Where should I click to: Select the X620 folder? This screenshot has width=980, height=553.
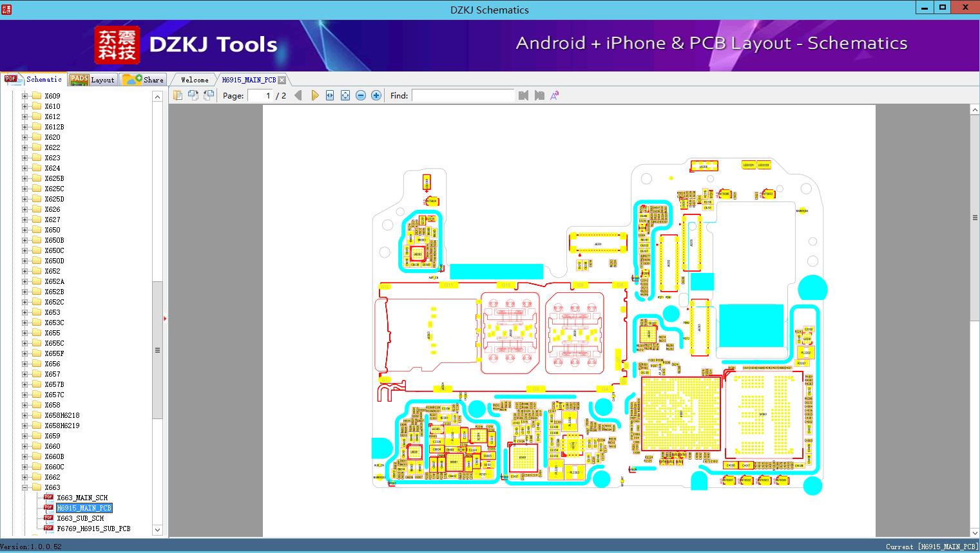52,137
